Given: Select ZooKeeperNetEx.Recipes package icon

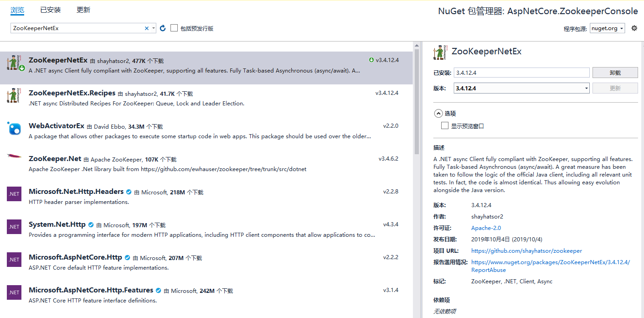Looking at the screenshot, I should click(x=14, y=96).
